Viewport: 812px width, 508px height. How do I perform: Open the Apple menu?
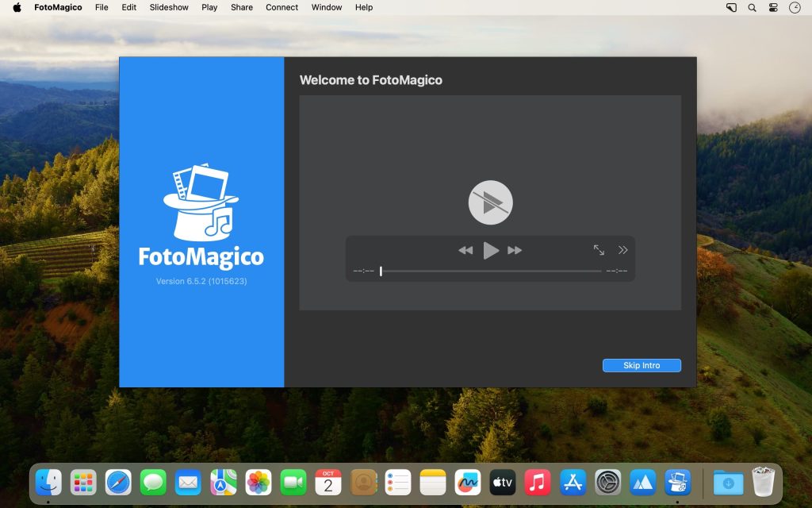click(17, 7)
